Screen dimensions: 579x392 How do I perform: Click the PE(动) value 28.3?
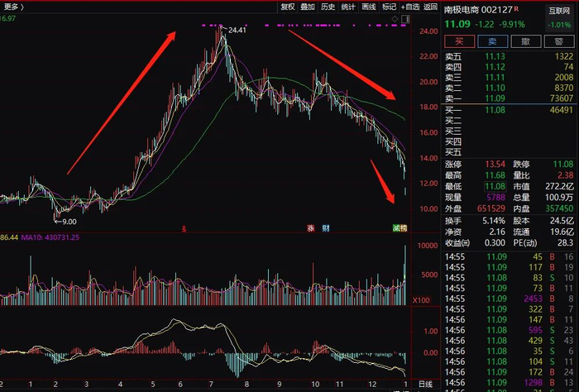566,243
